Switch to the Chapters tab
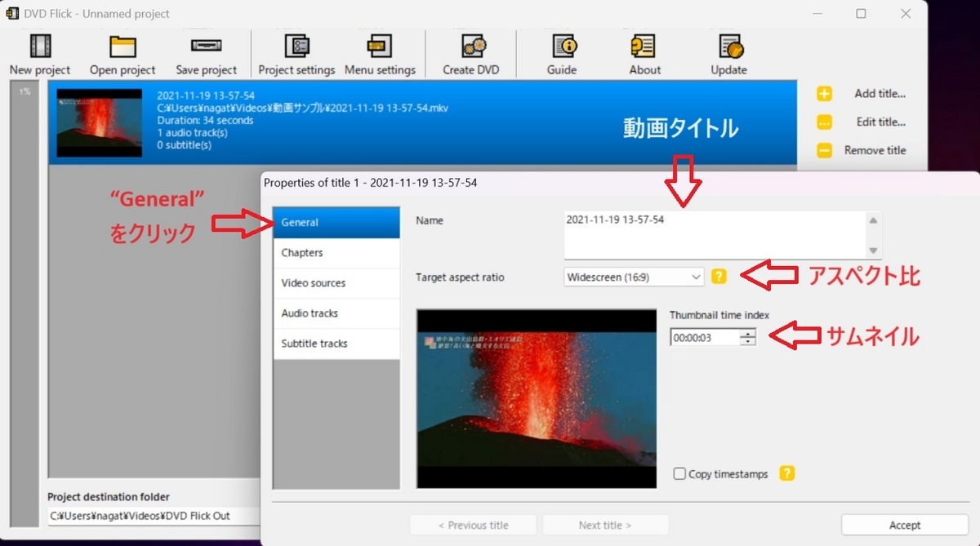The width and height of the screenshot is (980, 546). [336, 253]
